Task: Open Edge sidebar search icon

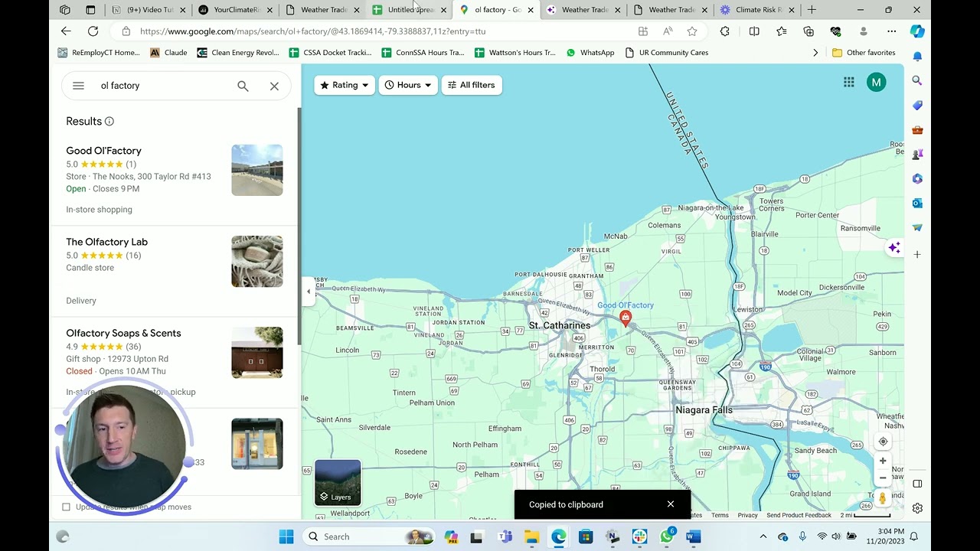Action: pyautogui.click(x=917, y=80)
